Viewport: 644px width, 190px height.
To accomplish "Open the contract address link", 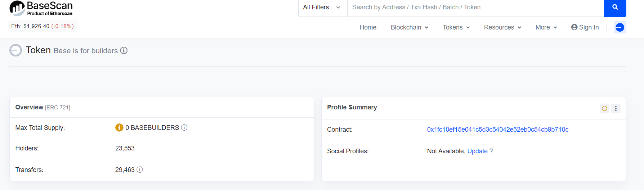I will click(498, 130).
